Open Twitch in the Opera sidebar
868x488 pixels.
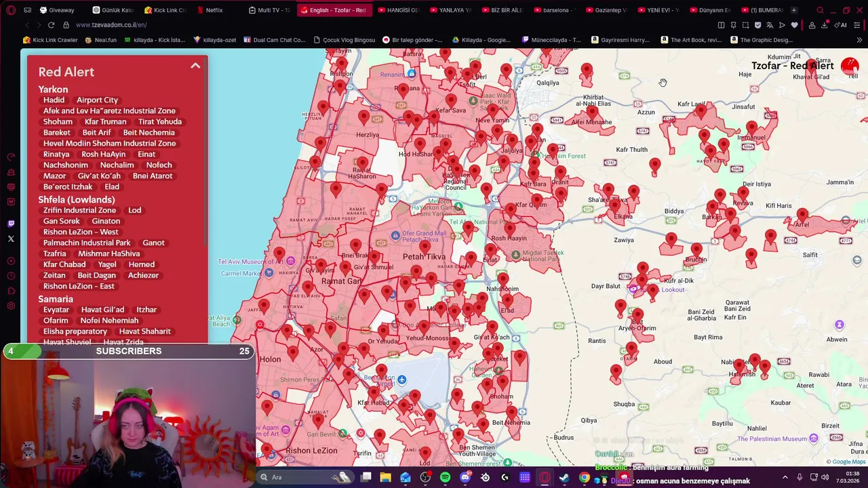(x=11, y=224)
